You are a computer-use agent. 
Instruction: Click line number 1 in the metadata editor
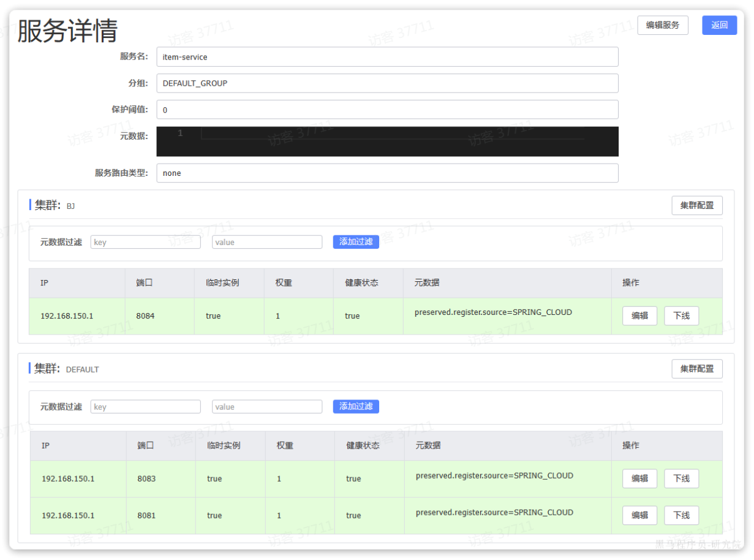click(x=180, y=133)
